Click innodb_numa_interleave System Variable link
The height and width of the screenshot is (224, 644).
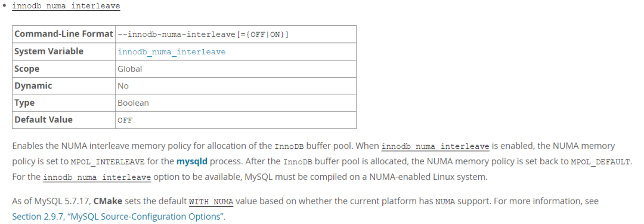point(172,52)
